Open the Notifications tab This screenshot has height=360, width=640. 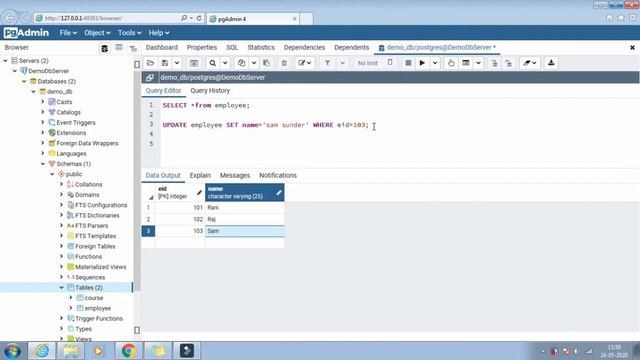pyautogui.click(x=278, y=176)
